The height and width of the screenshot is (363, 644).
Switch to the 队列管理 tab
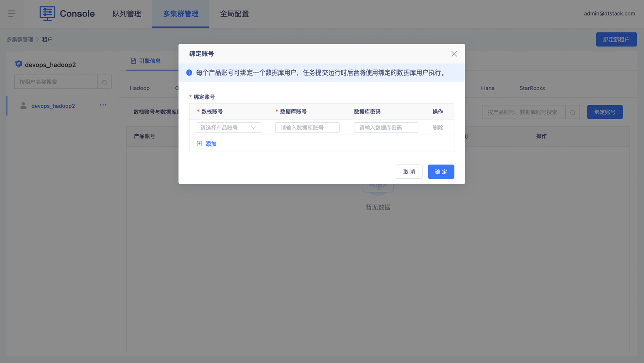point(127,14)
